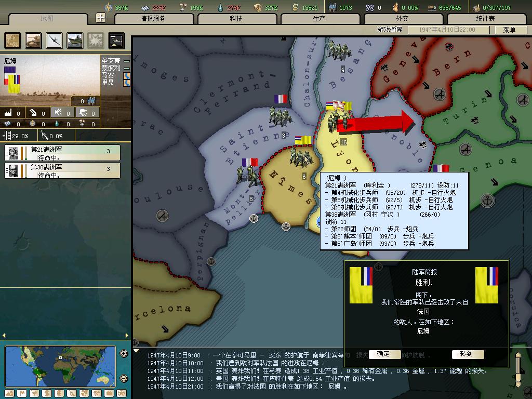Switch to supply map mode (stacked coins icon)
Viewport: 532px width, 399px height.
(x=59, y=393)
